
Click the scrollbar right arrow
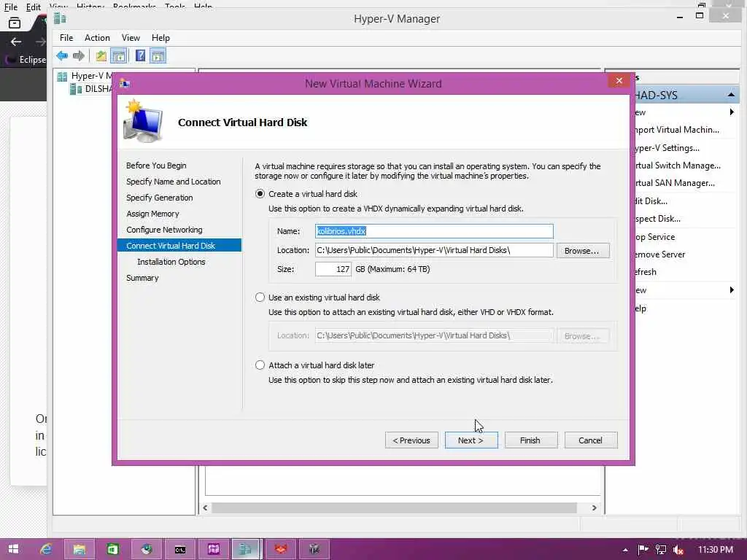[x=594, y=507]
